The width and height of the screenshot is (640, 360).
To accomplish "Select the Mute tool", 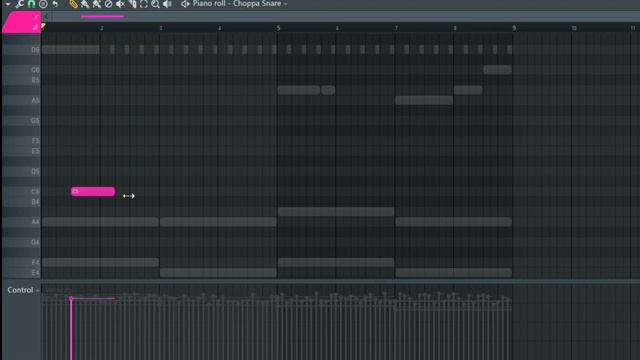I will [x=120, y=4].
